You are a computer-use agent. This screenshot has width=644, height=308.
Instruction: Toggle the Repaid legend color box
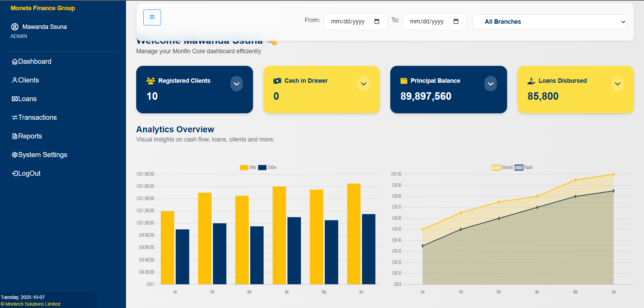(519, 167)
